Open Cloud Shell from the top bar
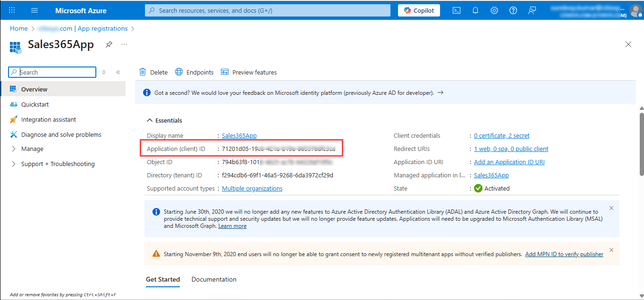The image size is (644, 300). [457, 10]
